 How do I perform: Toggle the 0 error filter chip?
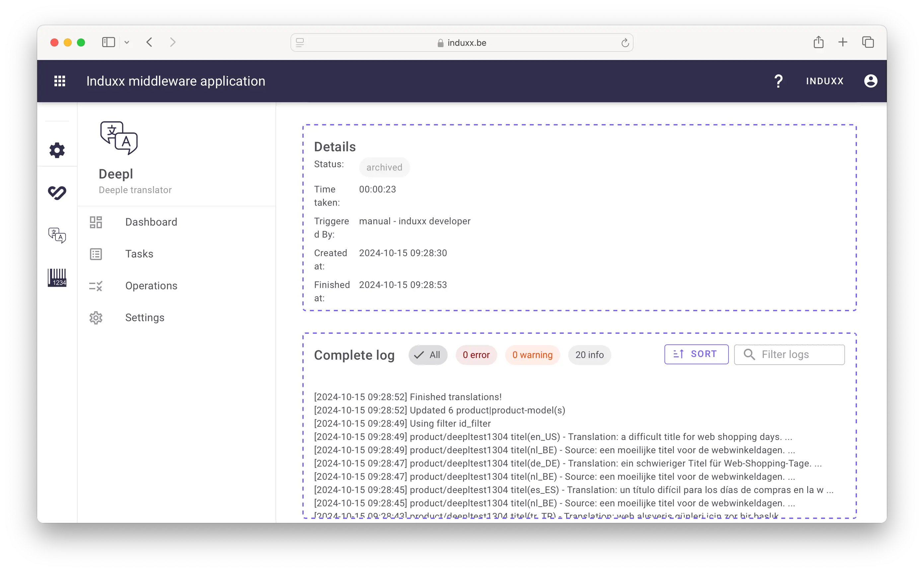coord(476,355)
